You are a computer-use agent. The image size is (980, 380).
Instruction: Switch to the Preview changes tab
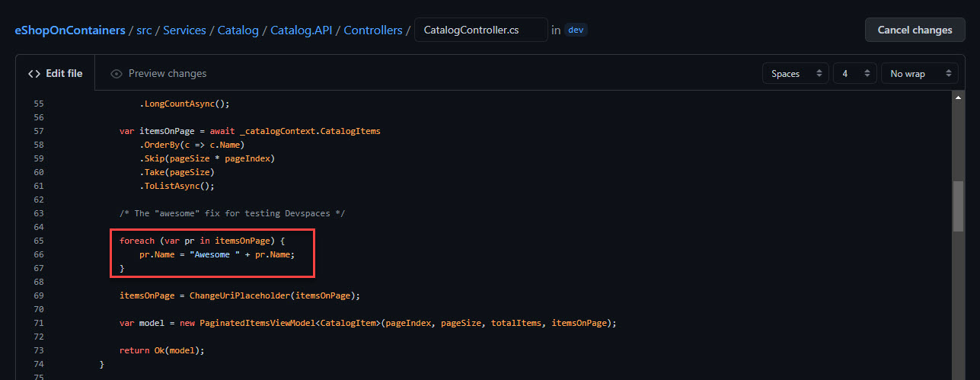click(x=158, y=74)
